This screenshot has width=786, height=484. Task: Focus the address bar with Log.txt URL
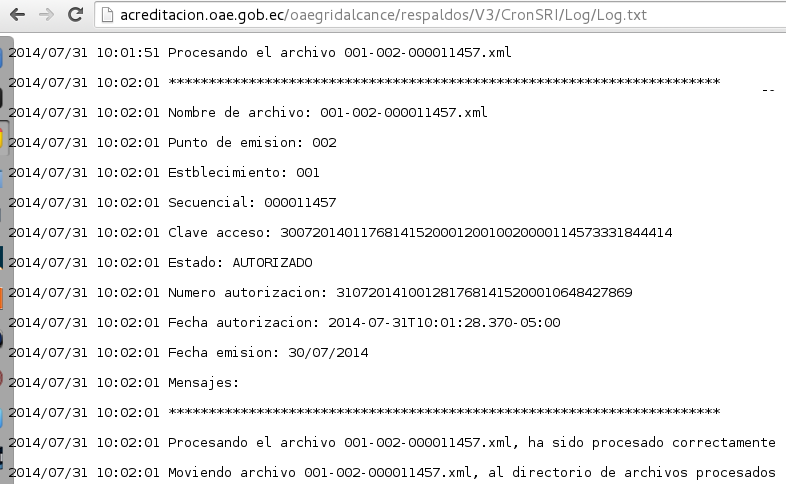[441, 15]
